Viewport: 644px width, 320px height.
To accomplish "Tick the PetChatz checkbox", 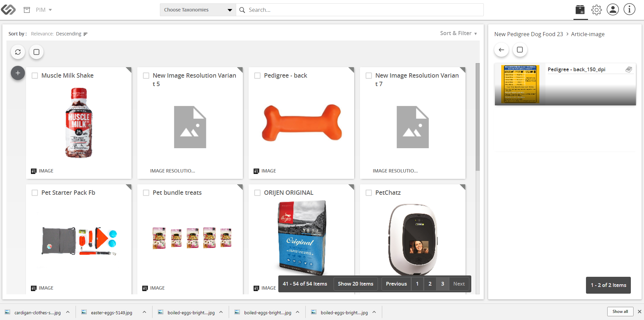I will tap(369, 193).
